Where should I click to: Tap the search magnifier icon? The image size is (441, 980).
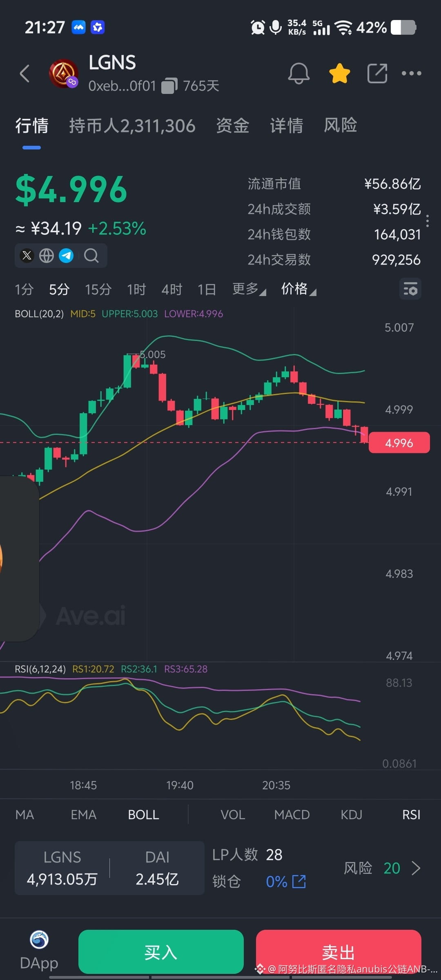(91, 256)
